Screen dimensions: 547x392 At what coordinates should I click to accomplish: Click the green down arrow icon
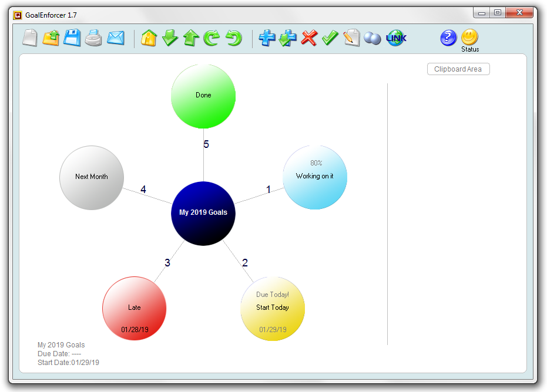tap(170, 38)
